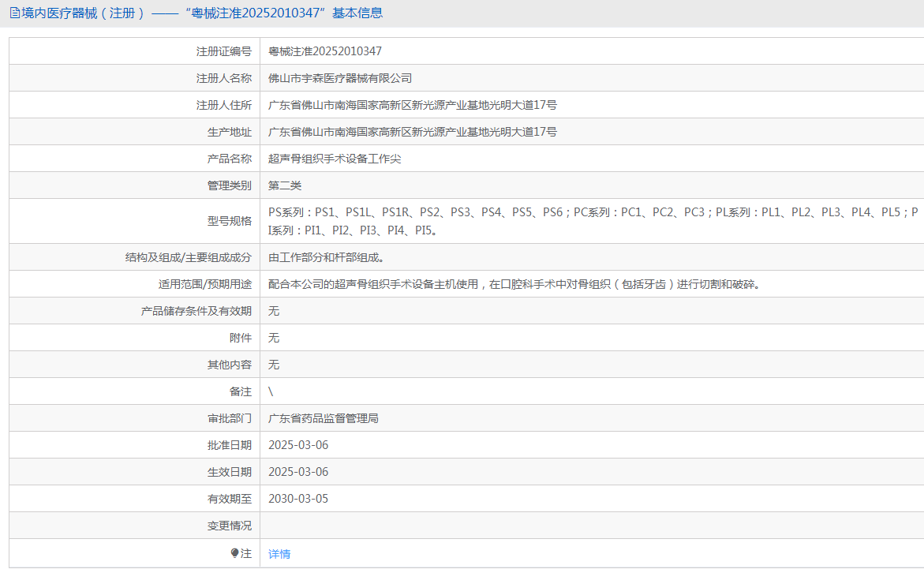
Task: Click the 结构及组成/主要组成成分 label
Action: click(x=189, y=257)
